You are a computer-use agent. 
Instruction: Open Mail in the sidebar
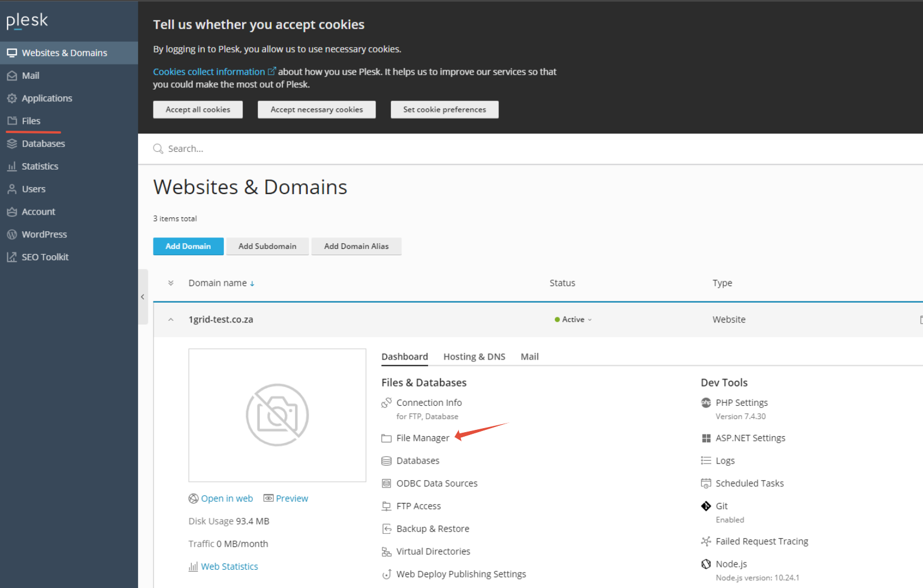(69, 75)
